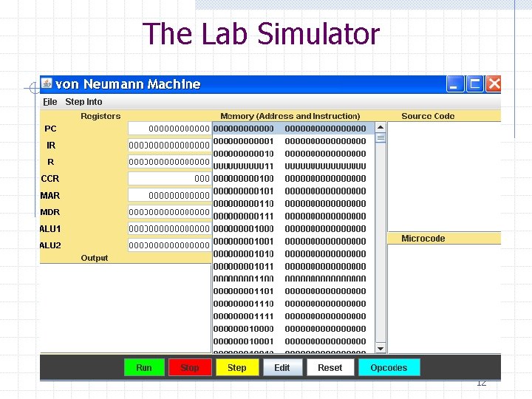The height and width of the screenshot is (399, 532).
Task: Select memory row with address 000000001001
Action: (294, 241)
